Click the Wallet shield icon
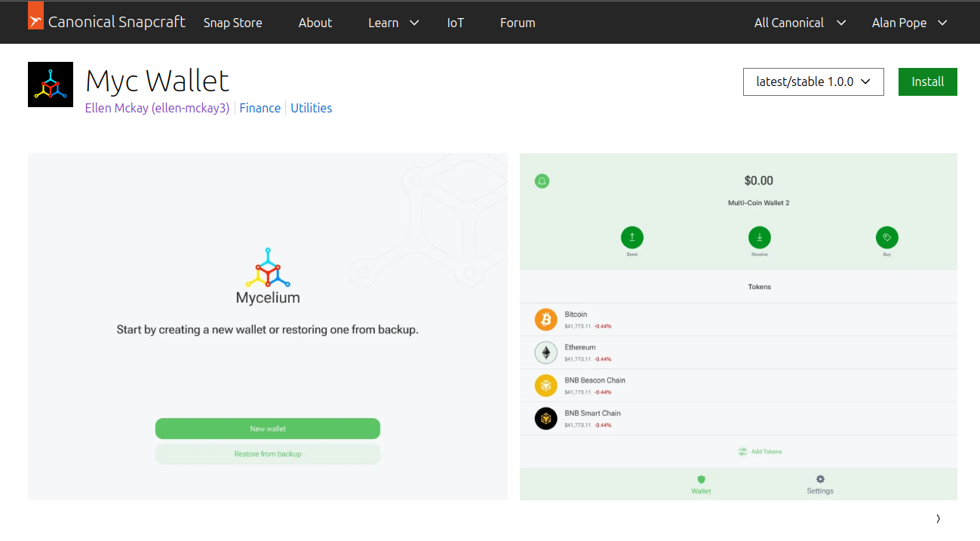The height and width of the screenshot is (541, 980). pyautogui.click(x=701, y=479)
